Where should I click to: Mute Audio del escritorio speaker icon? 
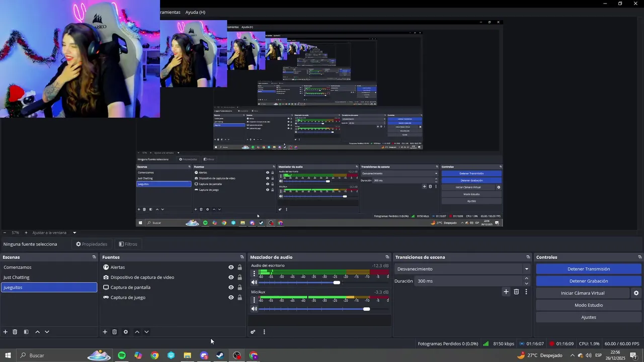(x=254, y=283)
